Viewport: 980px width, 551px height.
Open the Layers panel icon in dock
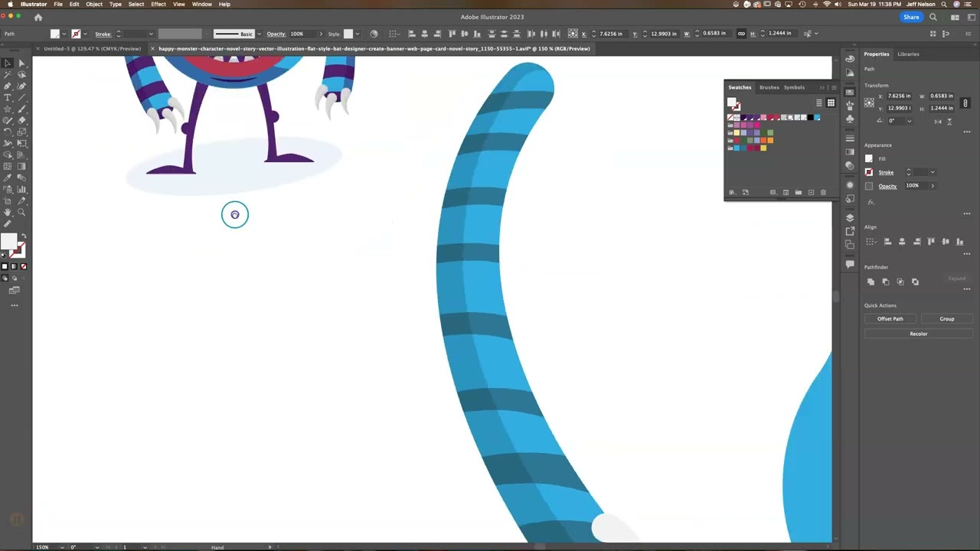[850, 217]
